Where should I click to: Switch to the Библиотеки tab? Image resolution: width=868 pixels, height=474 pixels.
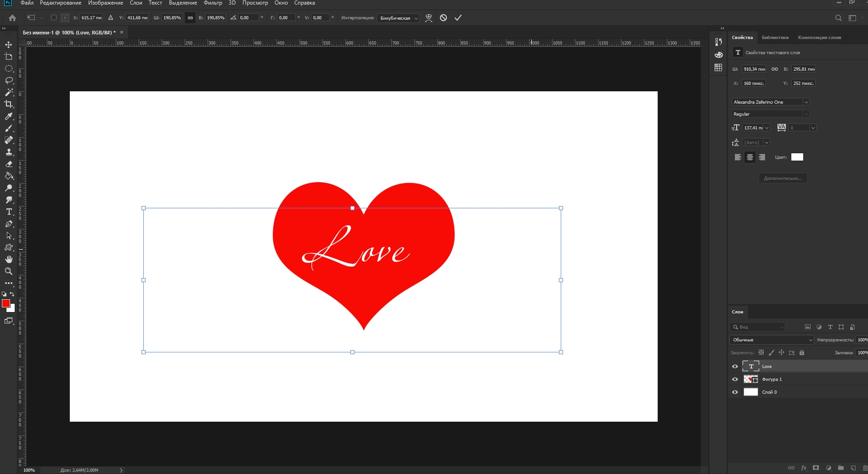775,38
